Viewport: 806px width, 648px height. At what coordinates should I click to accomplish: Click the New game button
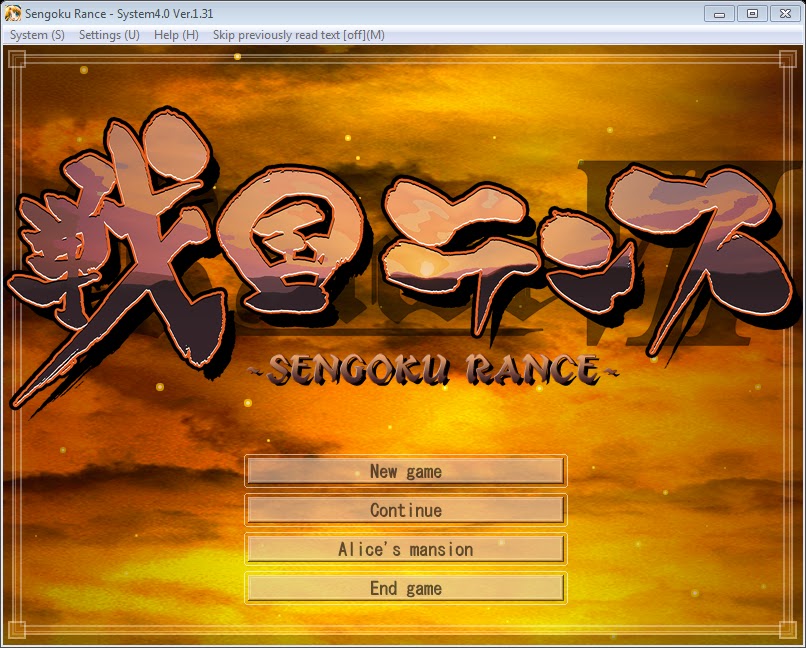click(x=404, y=471)
